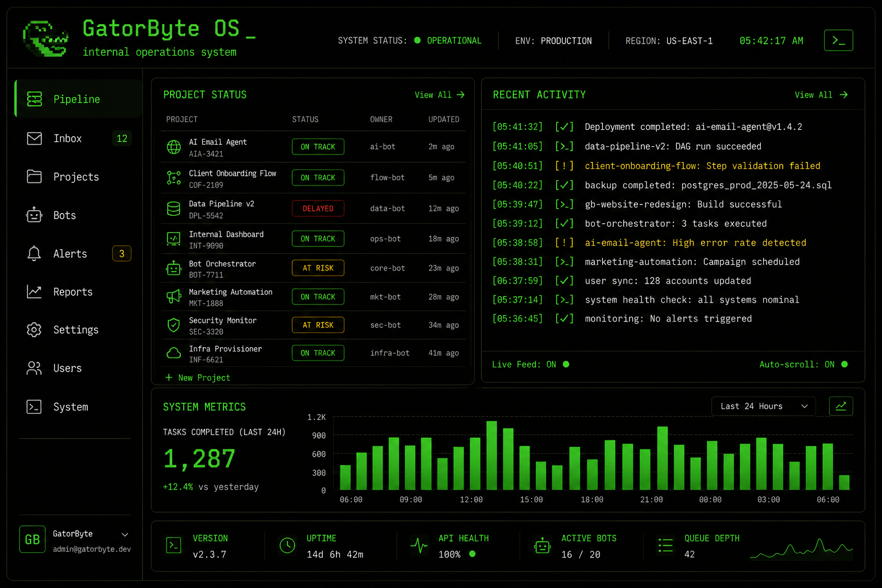Open the chart view icon in System Metrics

point(841,406)
